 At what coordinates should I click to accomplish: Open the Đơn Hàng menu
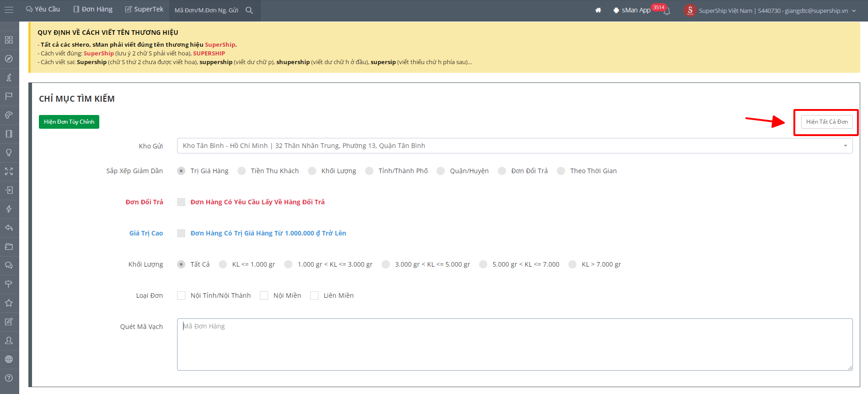point(93,9)
